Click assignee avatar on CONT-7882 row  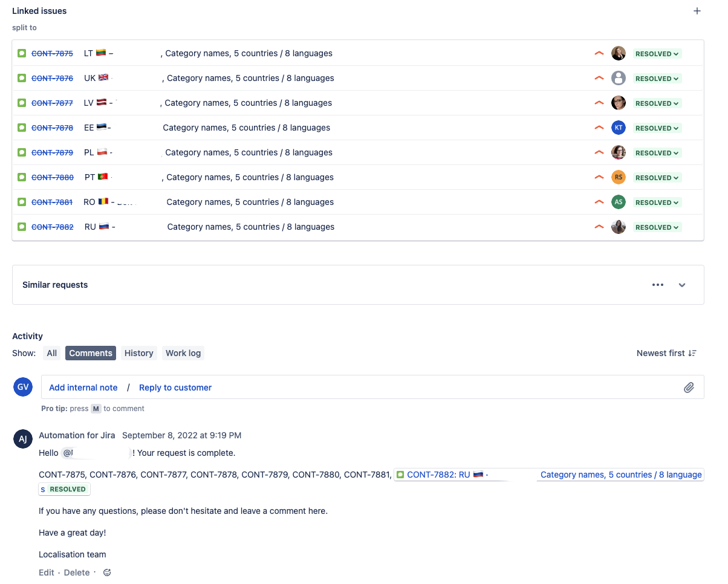coord(618,227)
